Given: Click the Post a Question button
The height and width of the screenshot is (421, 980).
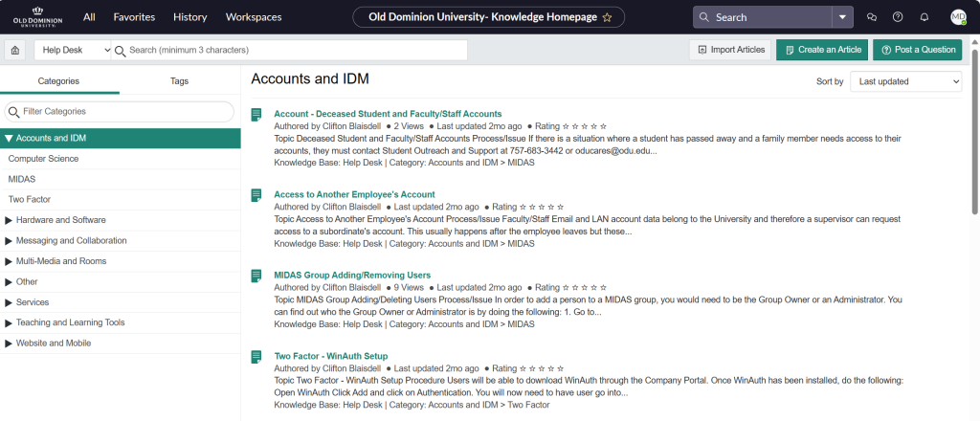Looking at the screenshot, I should 918,50.
